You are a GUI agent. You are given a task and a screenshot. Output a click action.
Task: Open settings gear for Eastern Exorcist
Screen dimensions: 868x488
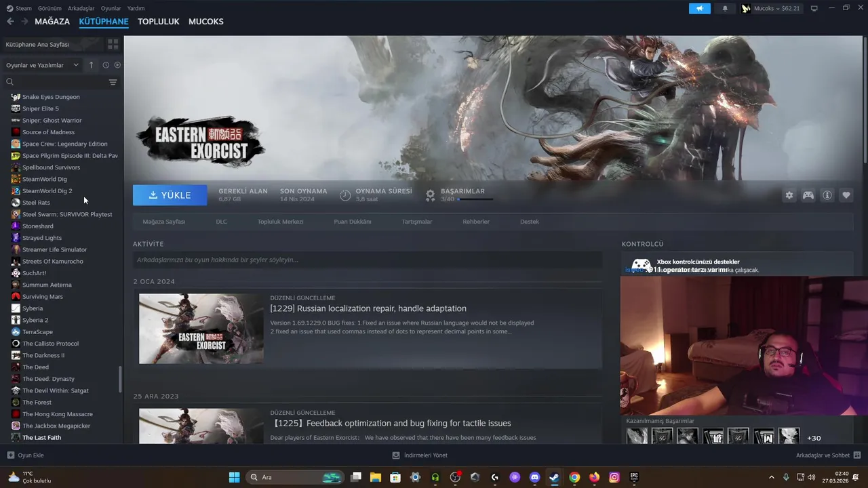[x=789, y=195]
